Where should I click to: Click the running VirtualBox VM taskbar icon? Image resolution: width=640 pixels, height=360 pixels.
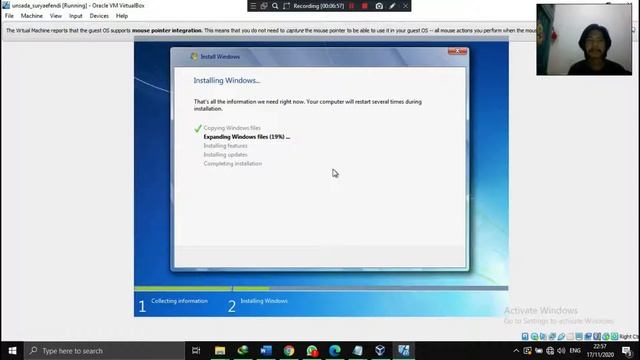tap(404, 351)
